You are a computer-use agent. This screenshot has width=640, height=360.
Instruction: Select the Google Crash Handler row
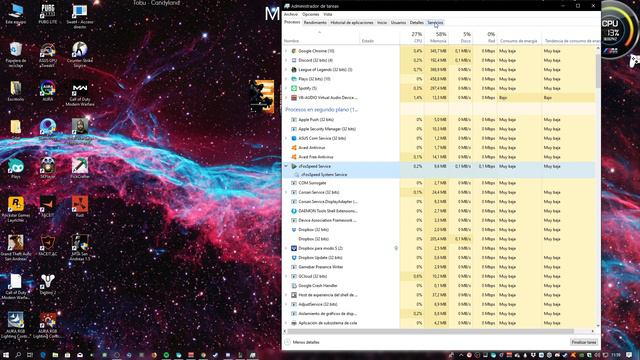coord(439,286)
